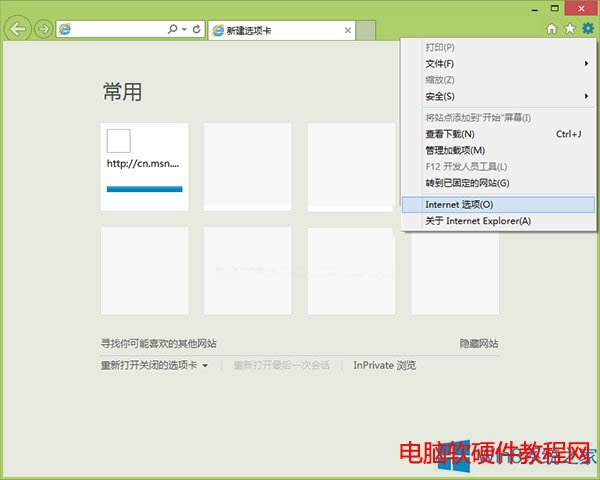
Task: Select 查看下载(N) in the tools menu
Action: click(x=450, y=134)
